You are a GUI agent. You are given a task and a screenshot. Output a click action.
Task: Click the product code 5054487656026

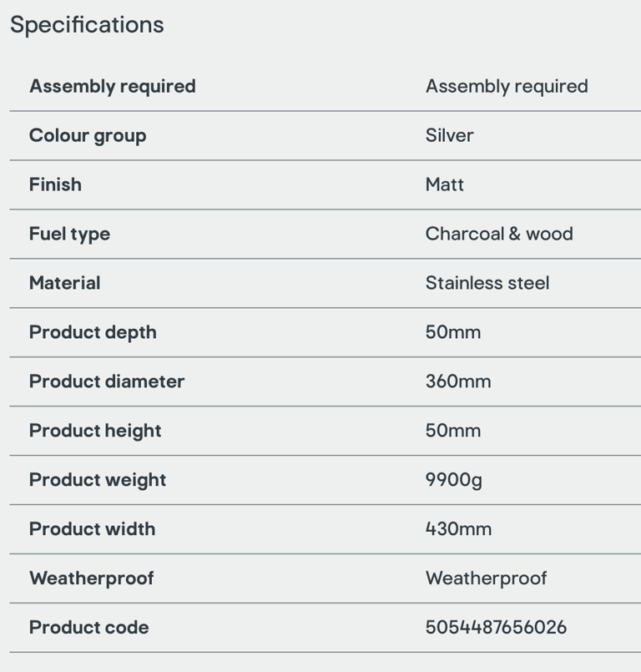point(496,628)
